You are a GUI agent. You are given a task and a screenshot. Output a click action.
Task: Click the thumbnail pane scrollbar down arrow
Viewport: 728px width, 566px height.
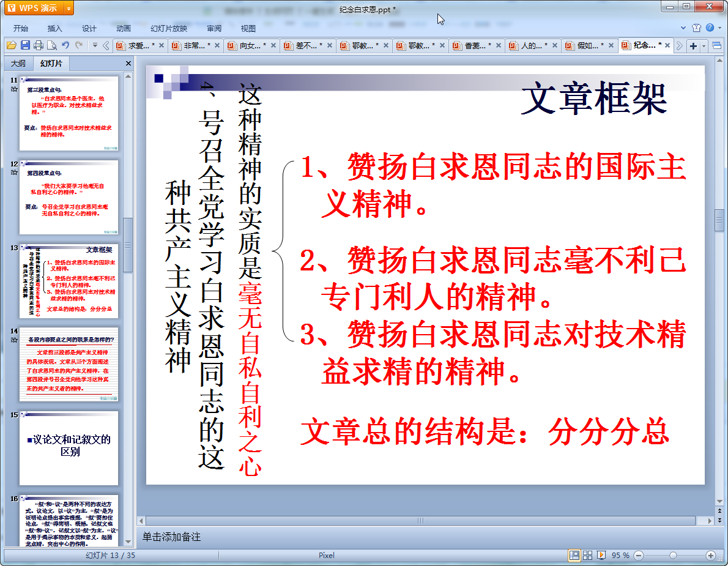point(128,542)
